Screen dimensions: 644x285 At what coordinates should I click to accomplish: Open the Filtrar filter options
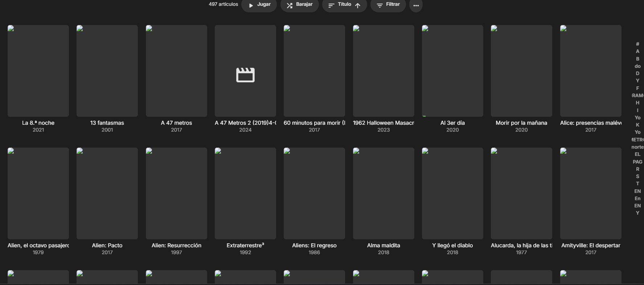pos(388,5)
